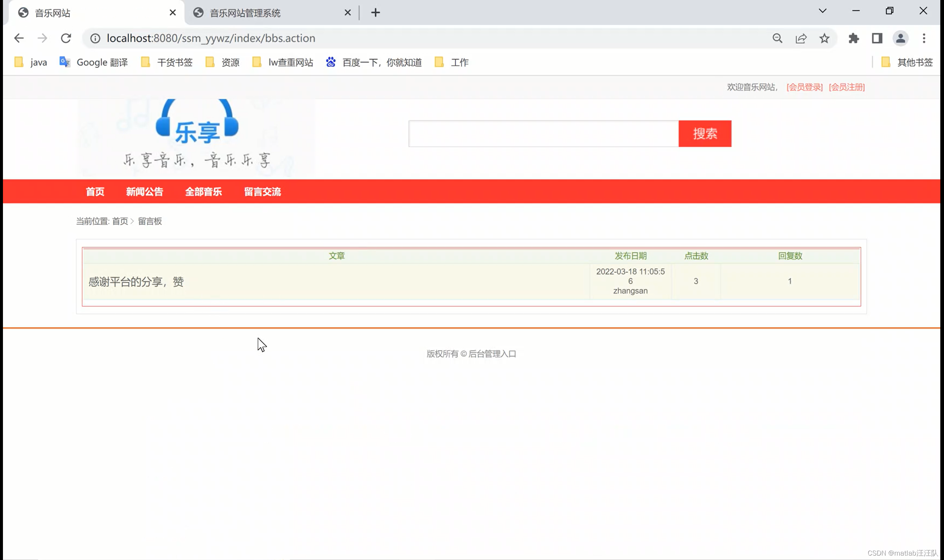Open the 其他书签 bookmarks folder

click(907, 62)
